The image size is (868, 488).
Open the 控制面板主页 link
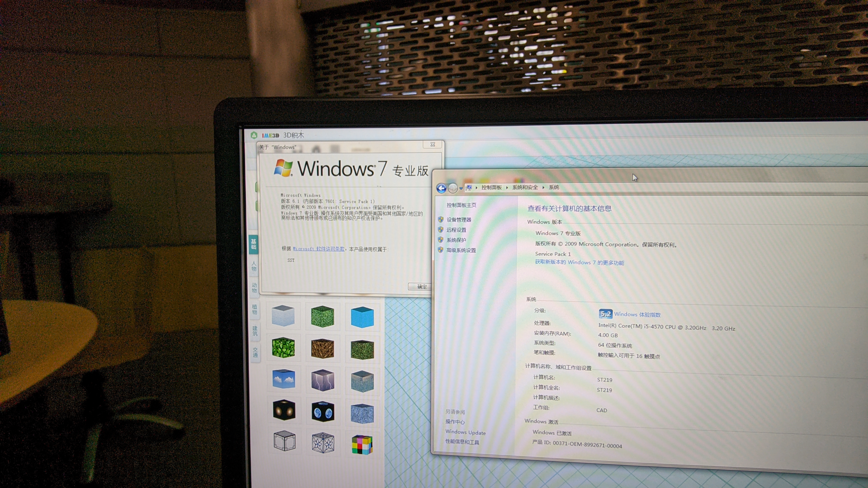click(x=461, y=205)
